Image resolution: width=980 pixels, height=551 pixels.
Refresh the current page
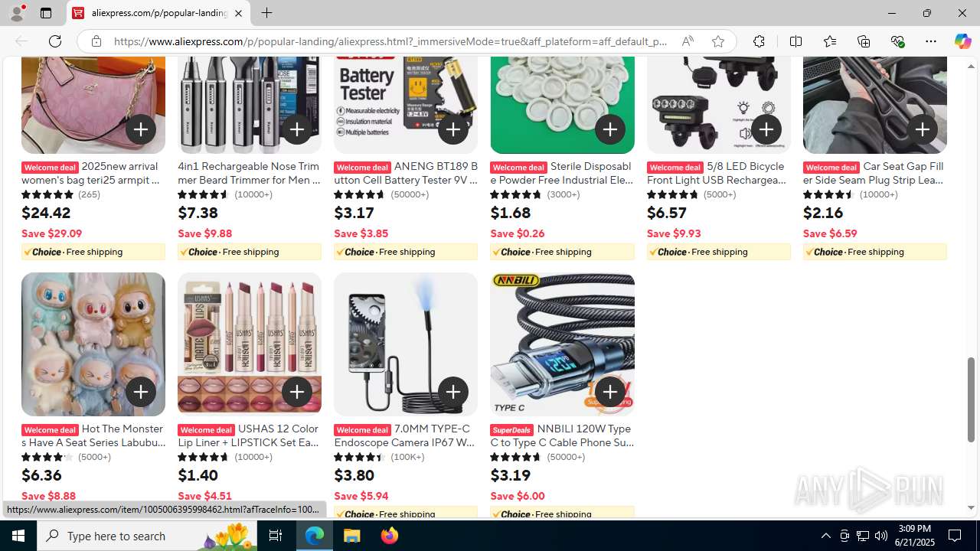pos(55,41)
